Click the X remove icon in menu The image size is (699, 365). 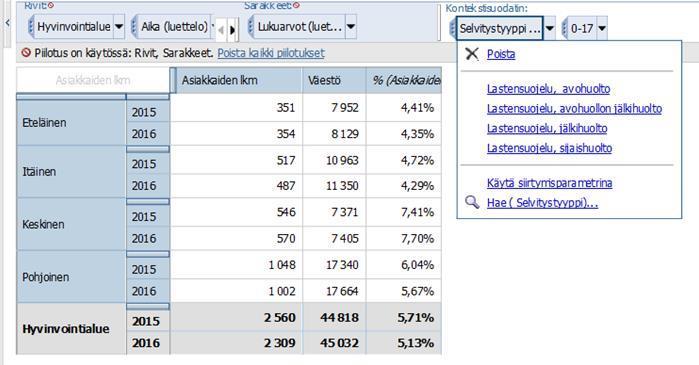point(472,54)
